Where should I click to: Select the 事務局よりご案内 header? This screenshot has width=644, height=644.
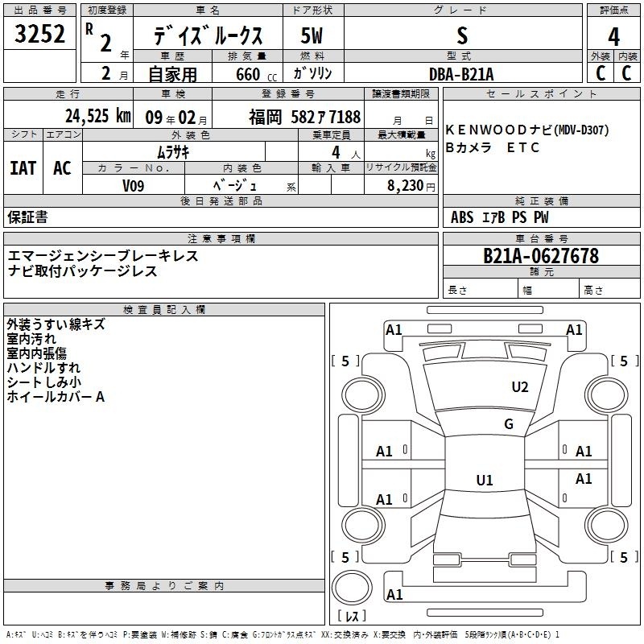[164, 586]
